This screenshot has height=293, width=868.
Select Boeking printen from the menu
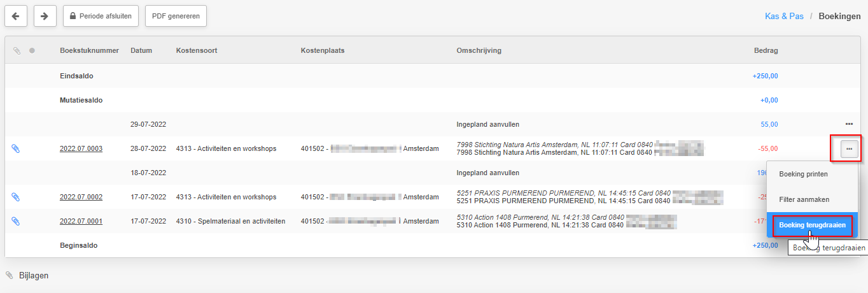(x=803, y=174)
